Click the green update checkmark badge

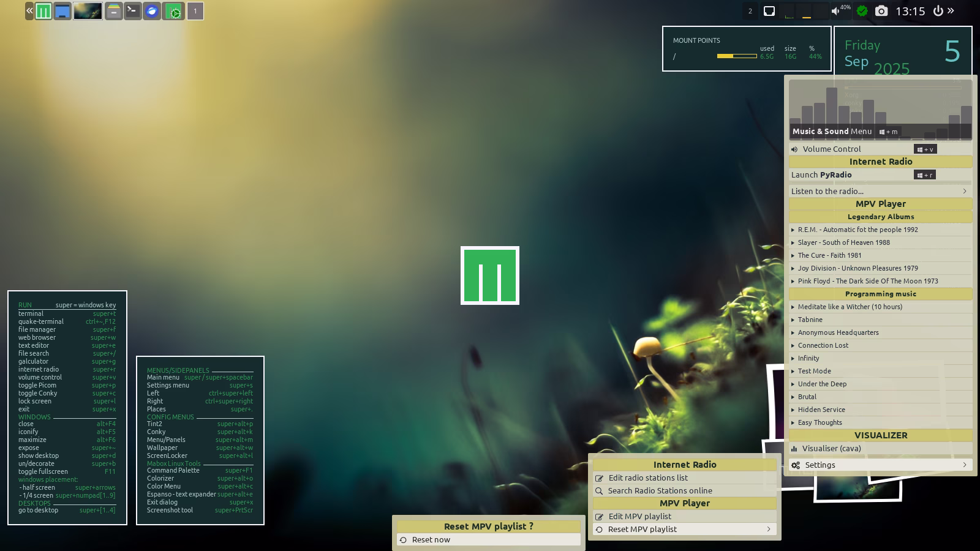click(x=862, y=11)
